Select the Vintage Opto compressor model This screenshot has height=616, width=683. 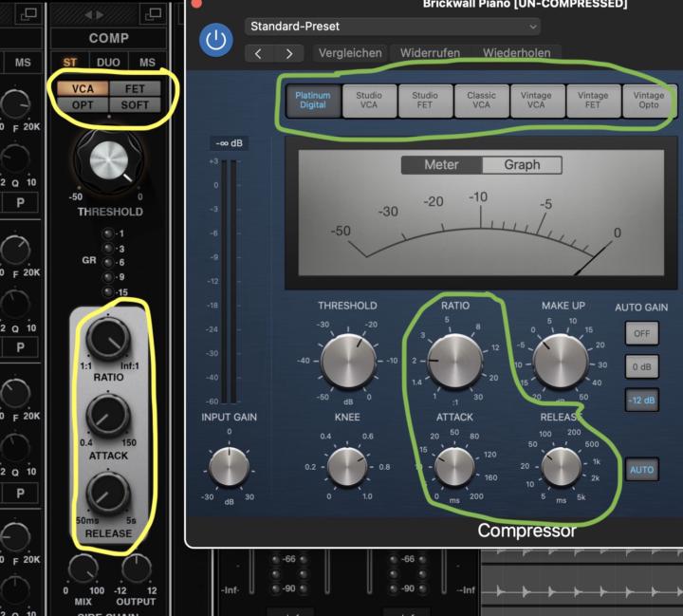649,101
